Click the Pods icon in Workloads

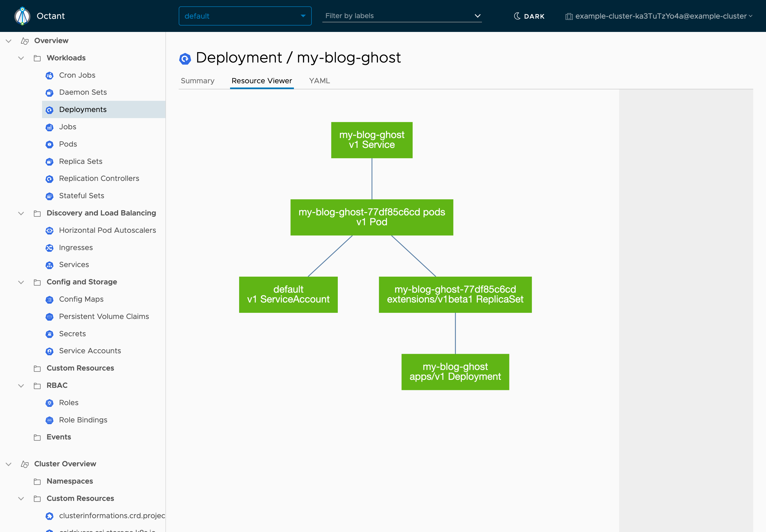[x=49, y=144]
